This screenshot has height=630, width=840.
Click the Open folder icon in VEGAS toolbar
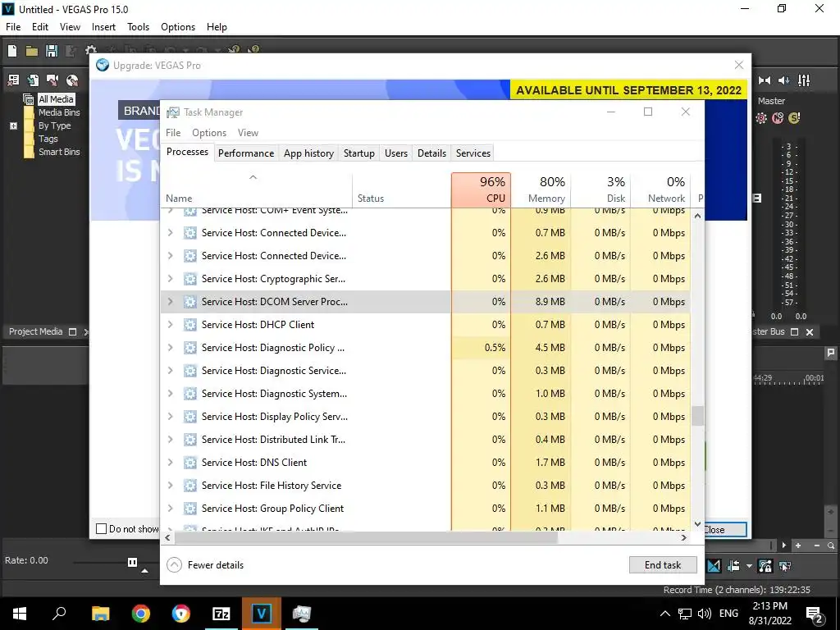(x=32, y=51)
